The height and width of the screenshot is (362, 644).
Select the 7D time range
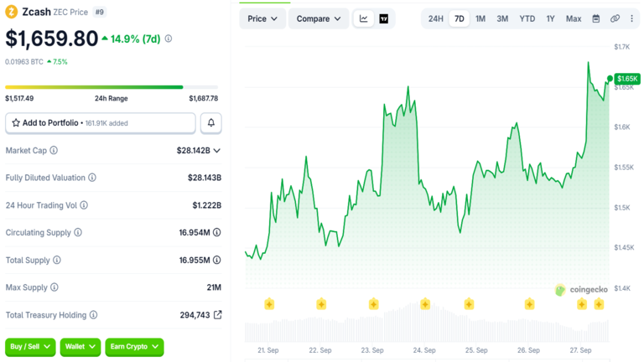460,19
